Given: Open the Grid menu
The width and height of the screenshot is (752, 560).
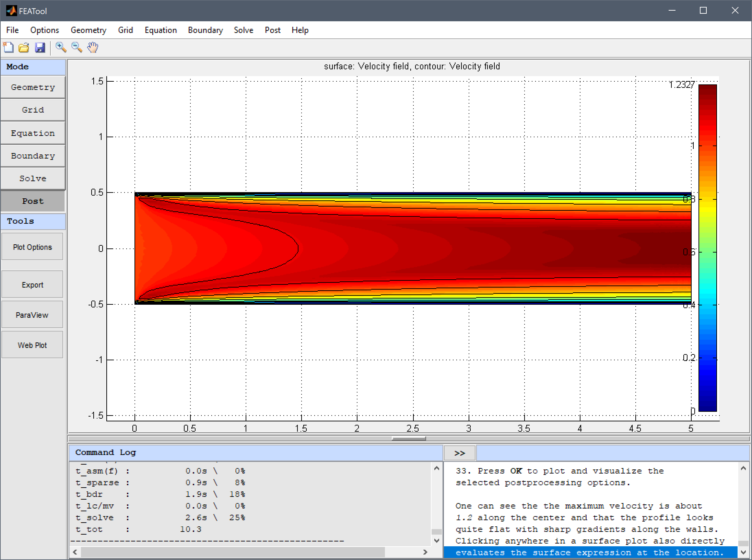Looking at the screenshot, I should point(126,30).
